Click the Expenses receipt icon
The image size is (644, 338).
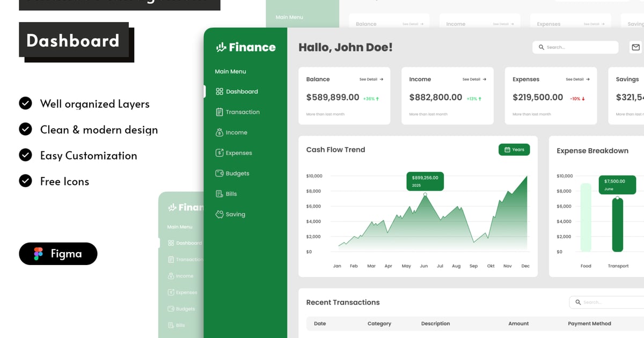point(219,153)
